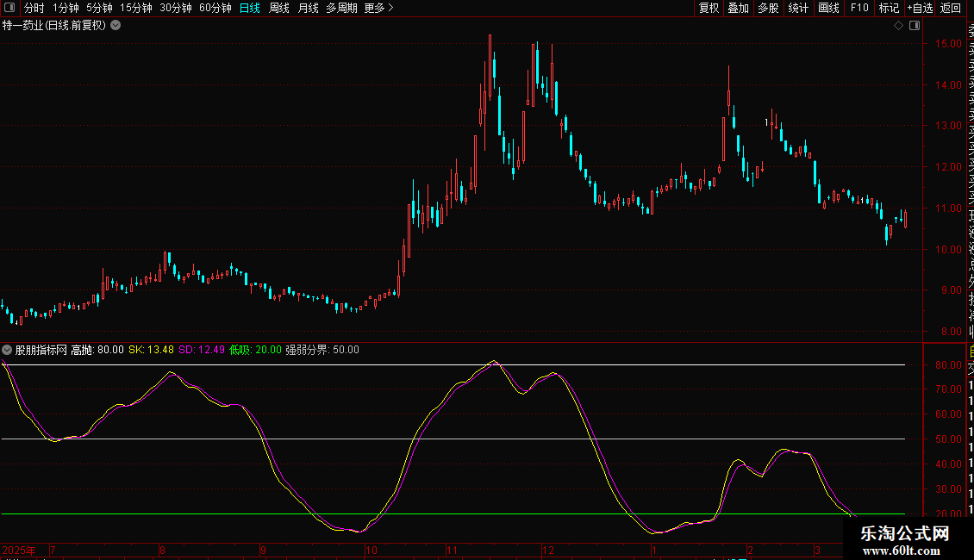Image resolution: width=974 pixels, height=560 pixels.
Task: Select the 1分钟 period
Action: (66, 8)
